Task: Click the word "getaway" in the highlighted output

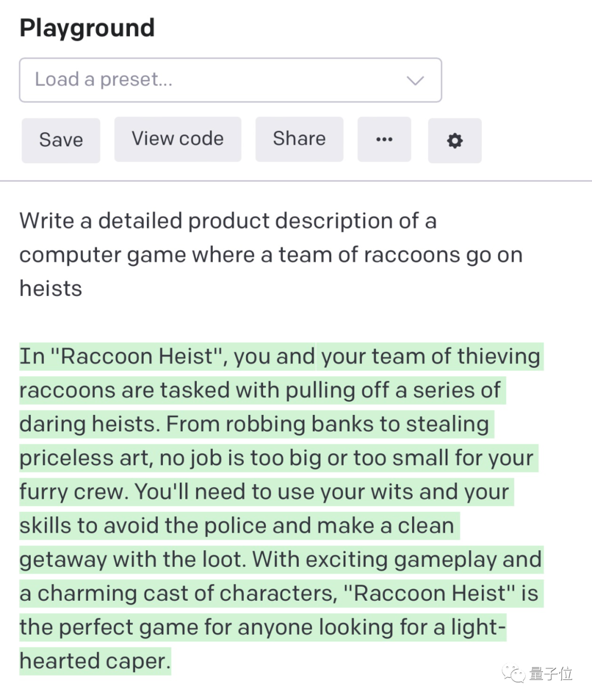Action: (x=63, y=560)
